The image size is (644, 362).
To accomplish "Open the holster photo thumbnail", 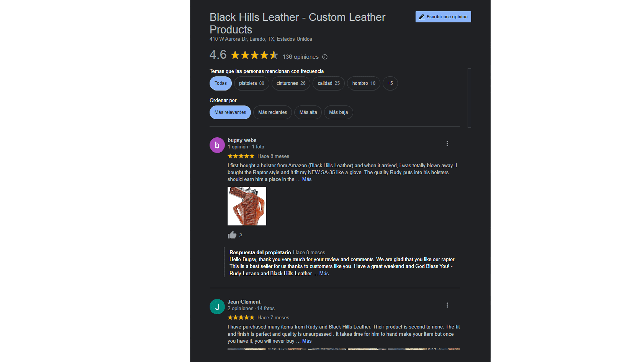I will tap(247, 206).
